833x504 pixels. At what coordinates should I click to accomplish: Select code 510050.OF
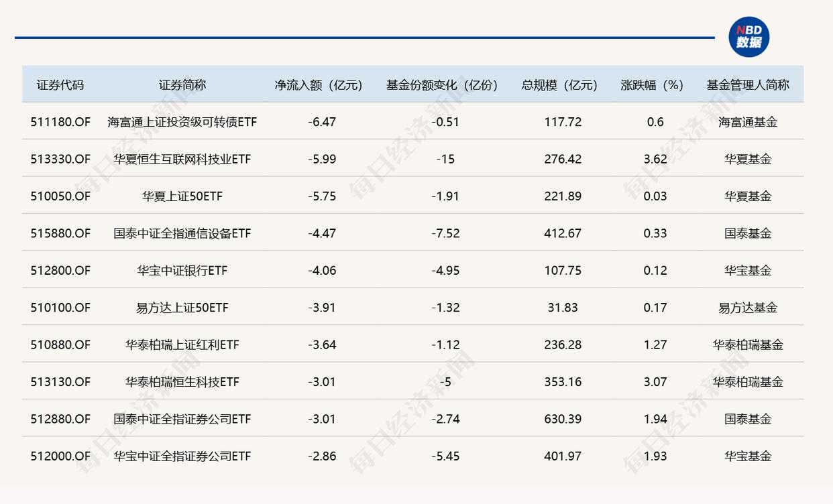pyautogui.click(x=60, y=196)
